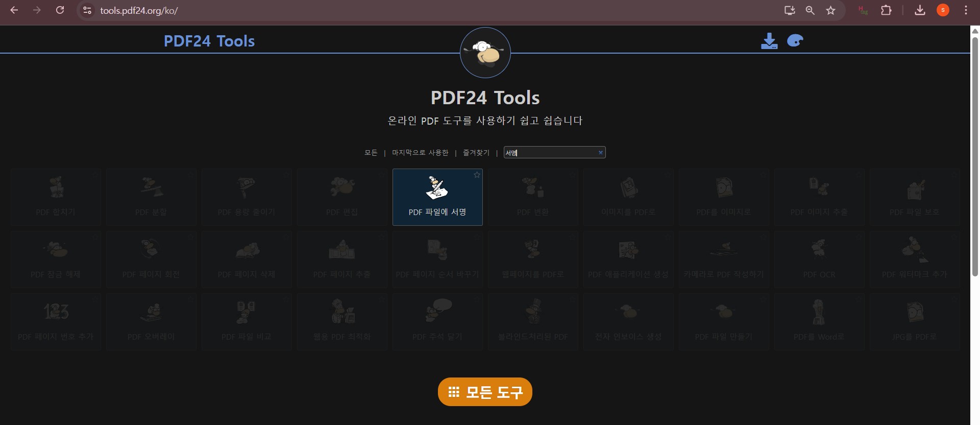
Task: Toggle the dark mode theme icon
Action: tap(795, 40)
